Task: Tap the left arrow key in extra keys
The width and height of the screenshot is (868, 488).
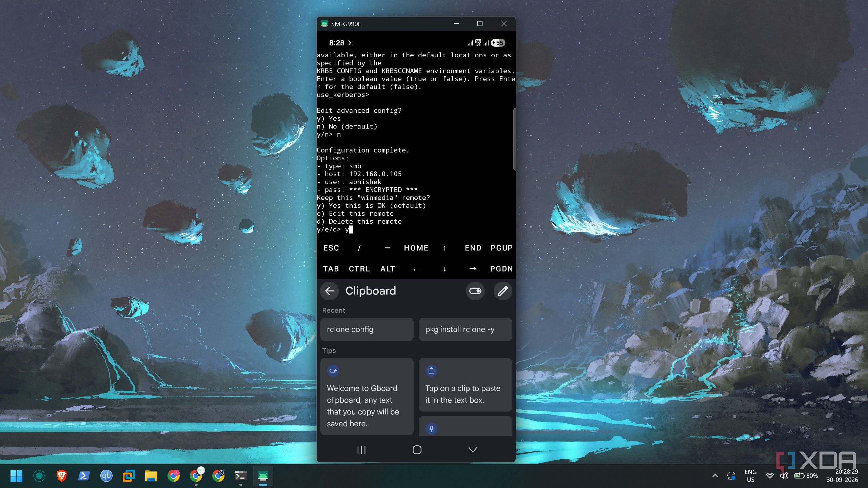Action: coord(416,269)
